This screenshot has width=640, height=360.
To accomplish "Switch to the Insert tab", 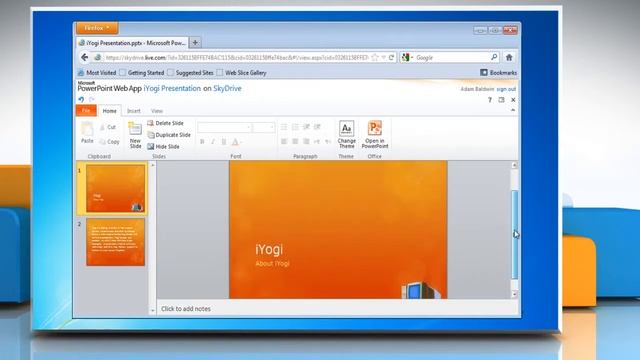I will coord(133,111).
